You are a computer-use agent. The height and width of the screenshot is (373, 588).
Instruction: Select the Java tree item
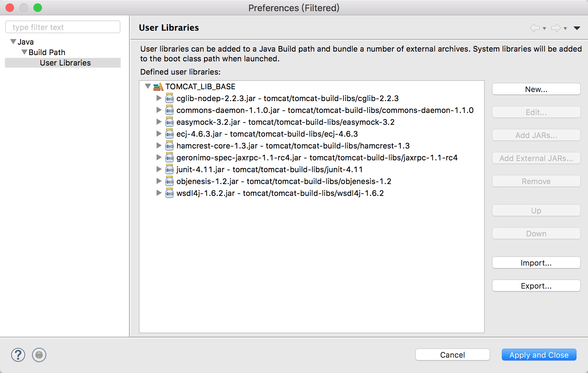[25, 42]
